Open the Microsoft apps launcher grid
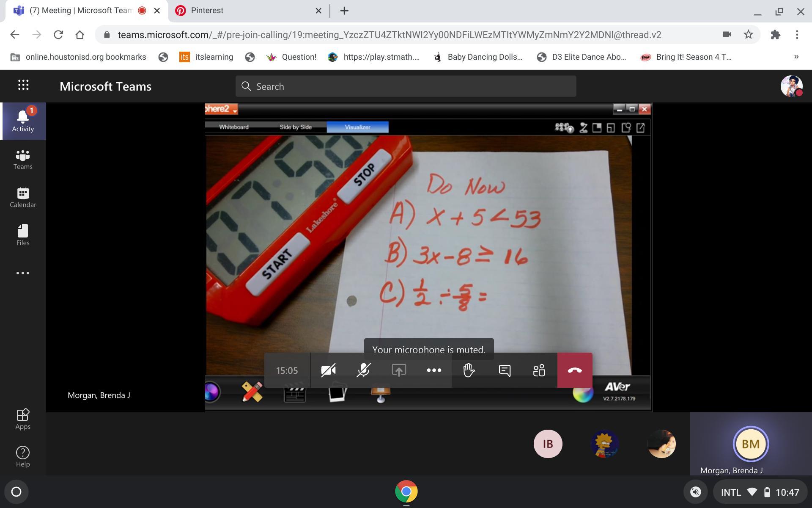 [x=23, y=86]
